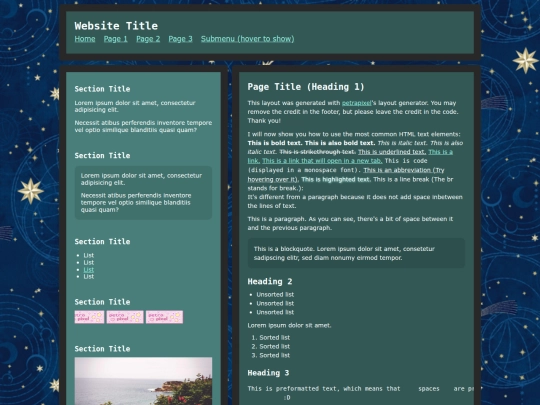Click the 'Lorem ipsum dolor sit amet.' paragraph
The height and width of the screenshot is (405, 540).
tap(289, 325)
